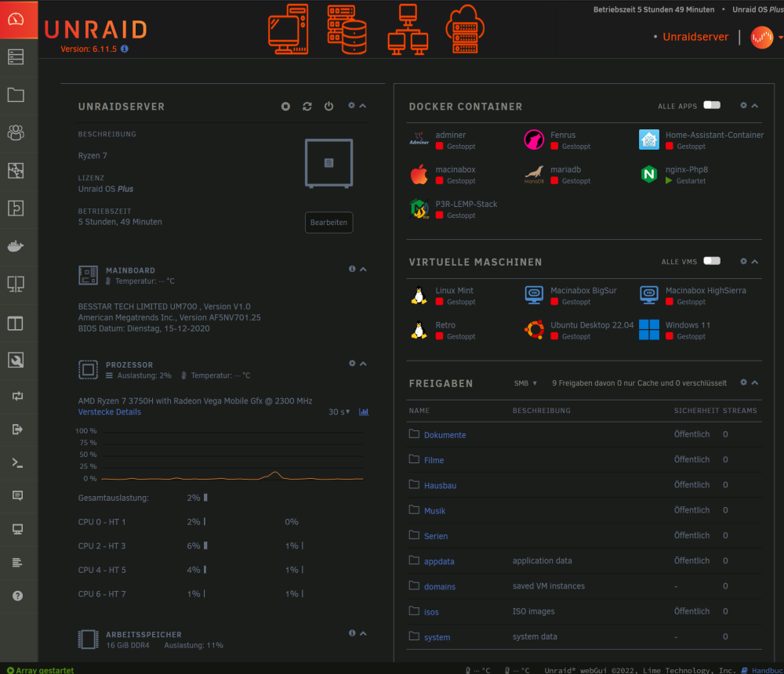Viewport: 784px width, 674px height.
Task: Open the logout sidebar icon
Action: [17, 429]
